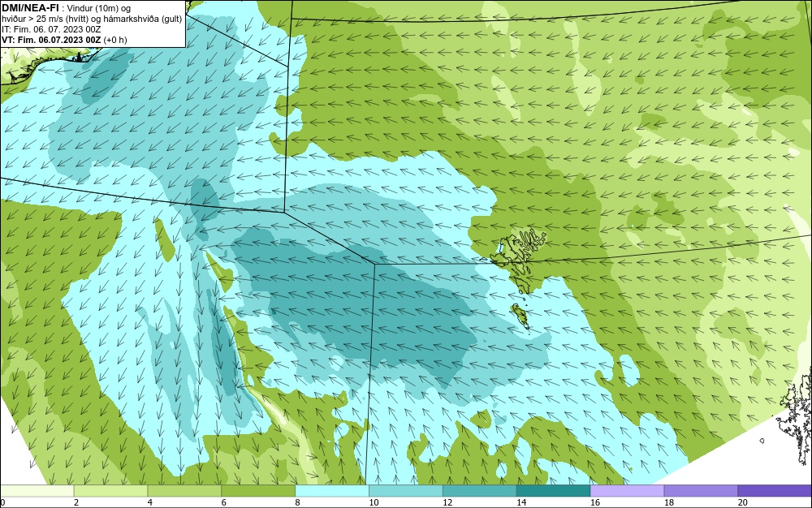Click the legend scale label "8"

click(297, 502)
